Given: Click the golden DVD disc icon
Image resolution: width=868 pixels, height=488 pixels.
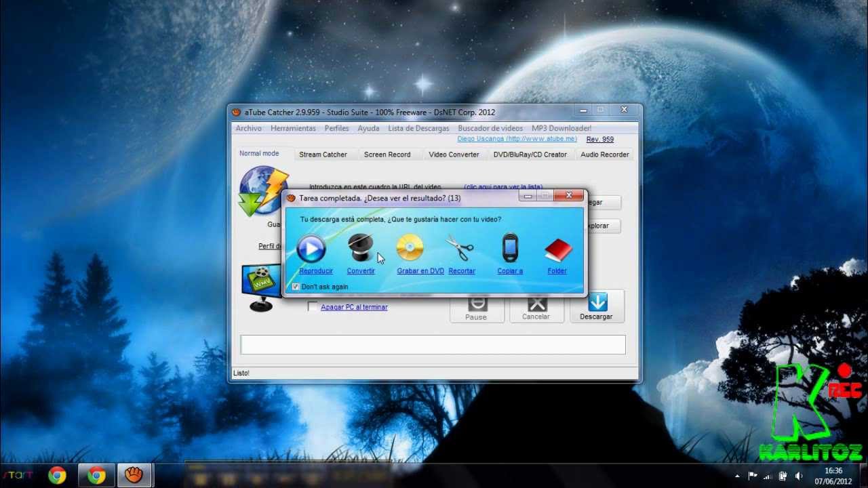Looking at the screenshot, I should 410,248.
